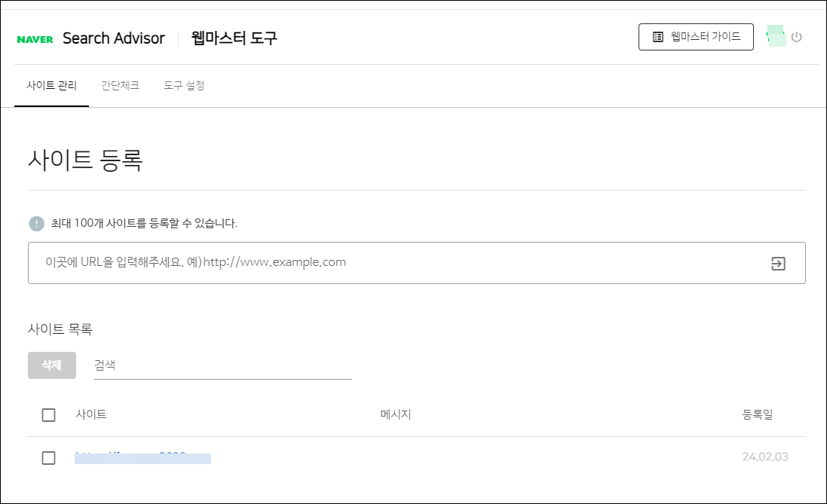827x504 pixels.
Task: Click the Search Advisor text logo
Action: click(x=115, y=38)
